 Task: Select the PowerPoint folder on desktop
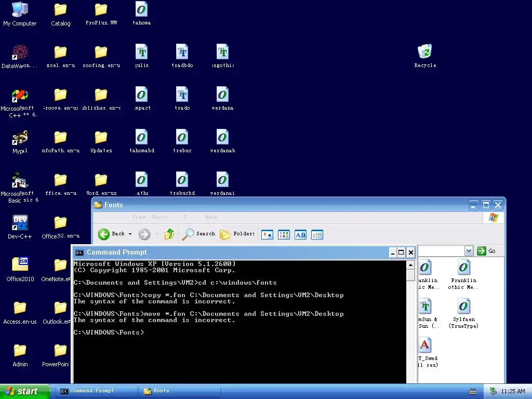click(x=56, y=355)
